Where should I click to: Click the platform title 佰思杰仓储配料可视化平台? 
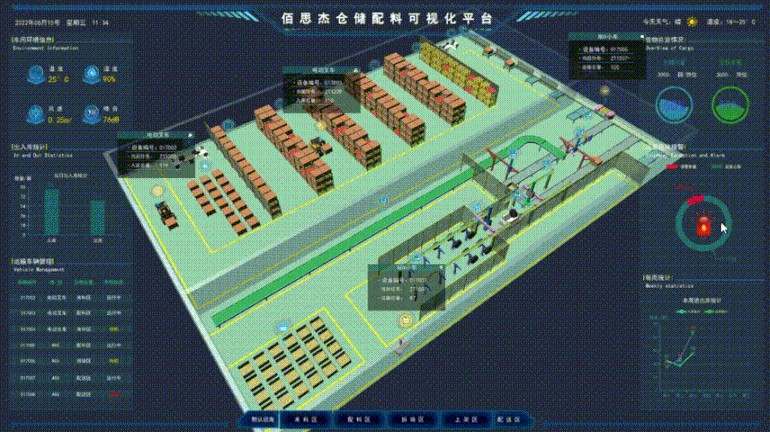387,19
